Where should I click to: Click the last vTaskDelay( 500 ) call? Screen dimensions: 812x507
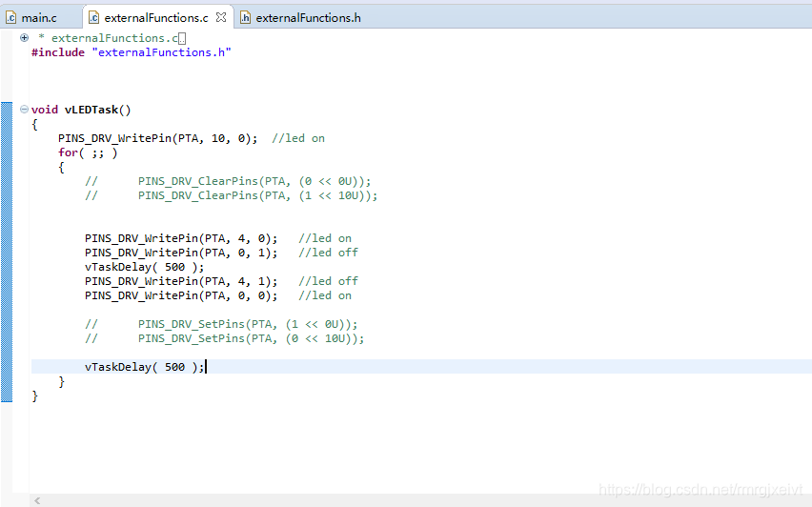[145, 367]
